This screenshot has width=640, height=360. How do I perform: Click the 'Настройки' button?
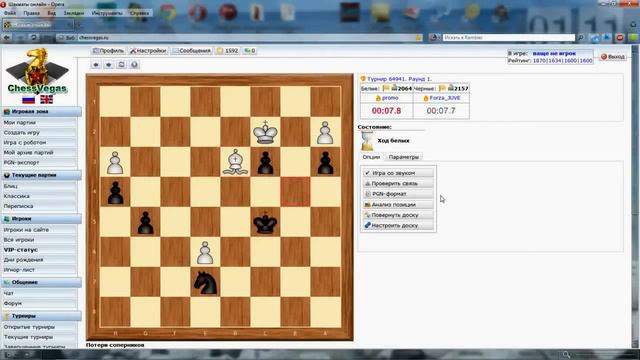click(148, 51)
